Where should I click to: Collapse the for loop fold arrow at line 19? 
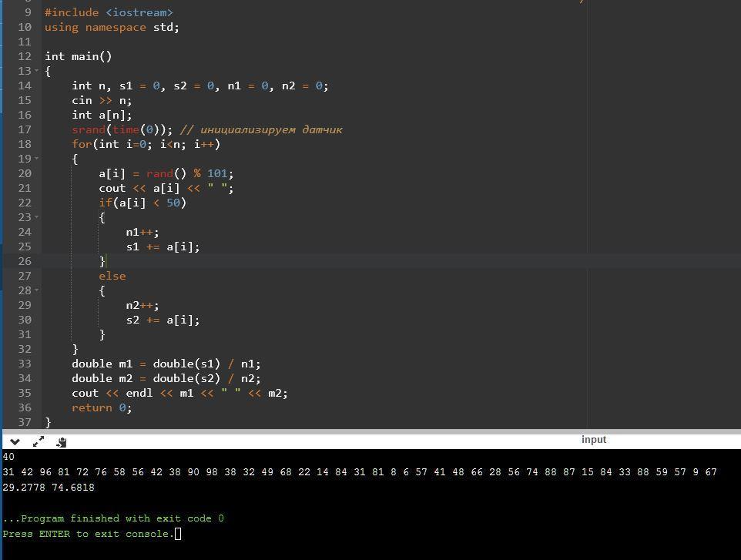pyautogui.click(x=37, y=159)
